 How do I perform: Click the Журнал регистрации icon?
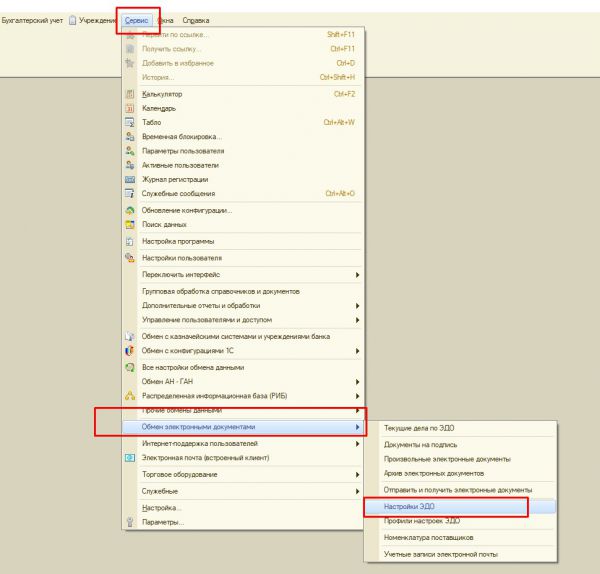pyautogui.click(x=130, y=179)
